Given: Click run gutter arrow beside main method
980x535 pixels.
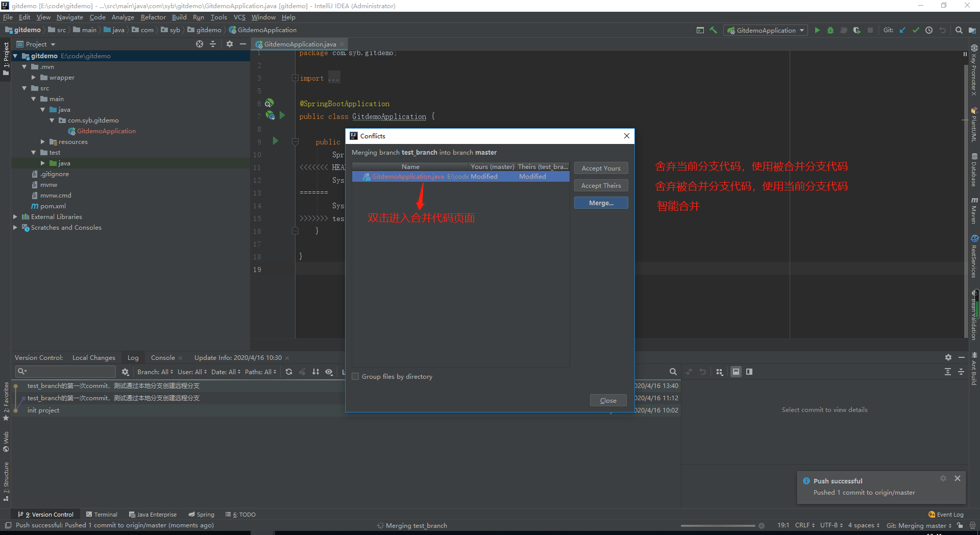Looking at the screenshot, I should [276, 140].
